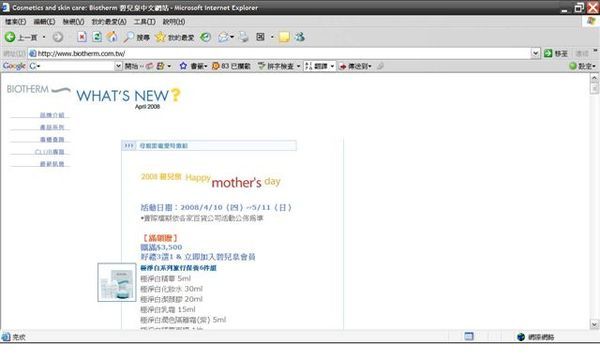Click the Mail envelope icon

coord(223,37)
